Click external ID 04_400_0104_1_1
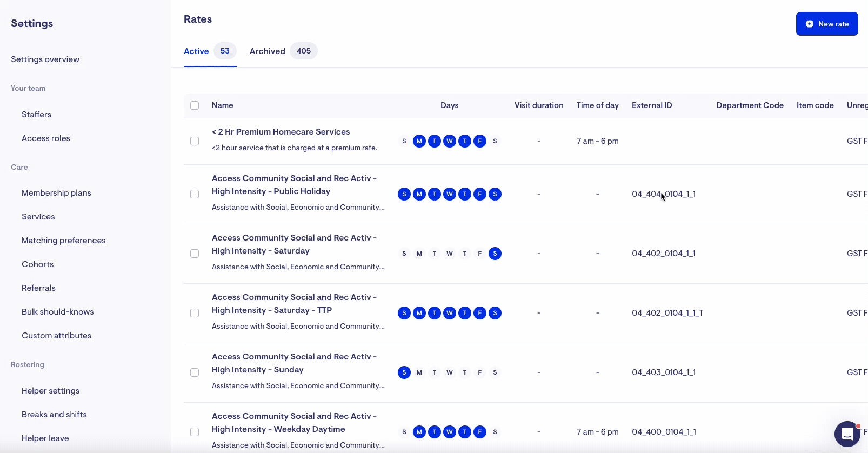Image resolution: width=868 pixels, height=453 pixels. pyautogui.click(x=664, y=432)
